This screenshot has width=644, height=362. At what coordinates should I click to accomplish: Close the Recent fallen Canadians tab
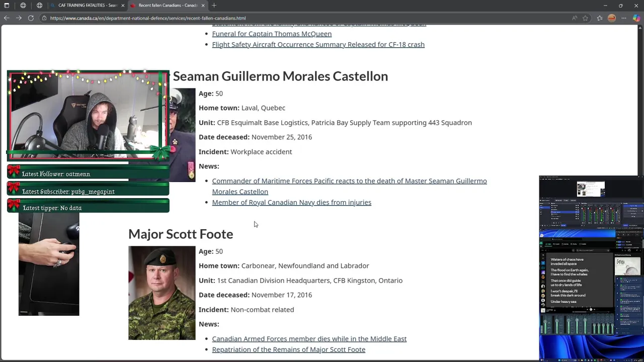pos(203,5)
